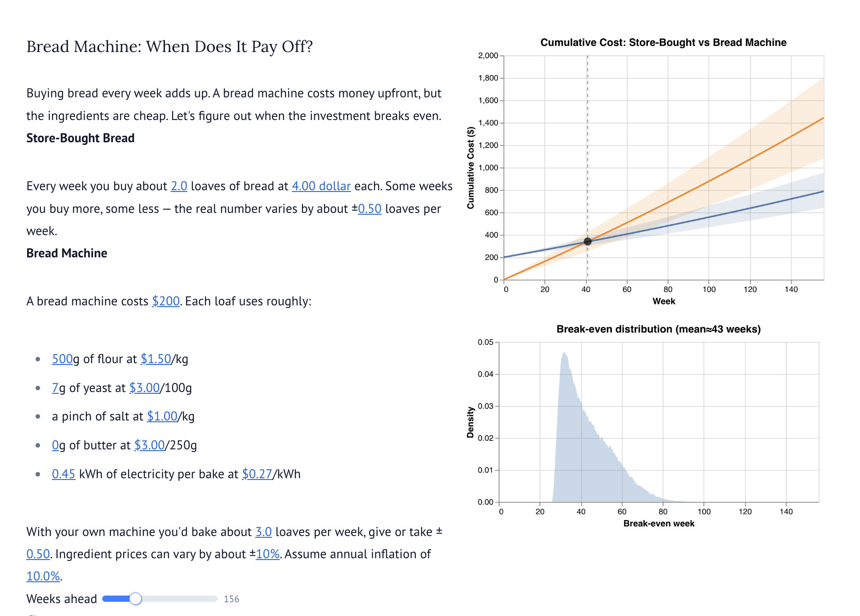Click the 3.0 baked loaves per week value

[x=264, y=532]
